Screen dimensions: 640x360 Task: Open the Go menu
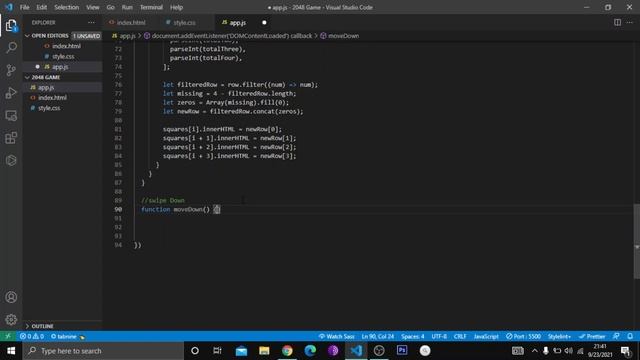[111, 7]
